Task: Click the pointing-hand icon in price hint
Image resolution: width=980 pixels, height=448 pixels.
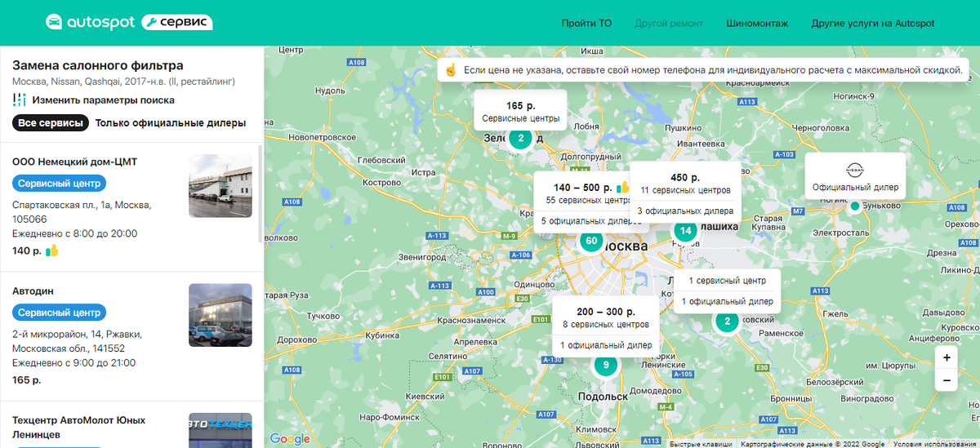Action: [450, 70]
